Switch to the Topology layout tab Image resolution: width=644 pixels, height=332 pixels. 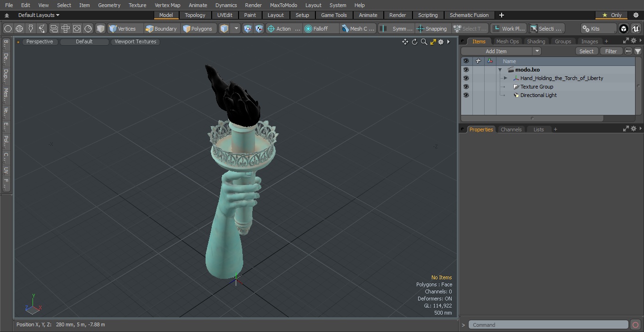coord(195,15)
